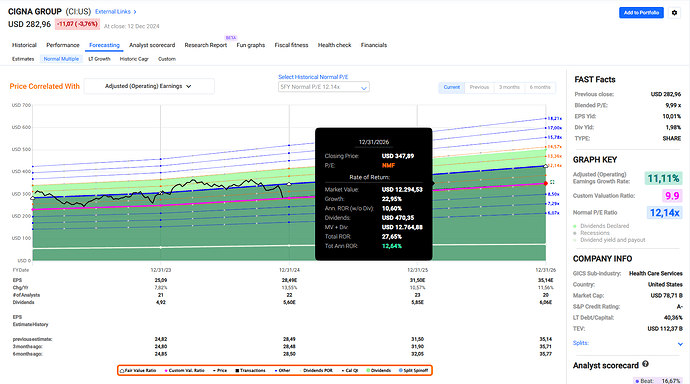This screenshot has height=384, width=690.
Task: Click Market Cap value USD 78,71 B
Action: click(666, 296)
